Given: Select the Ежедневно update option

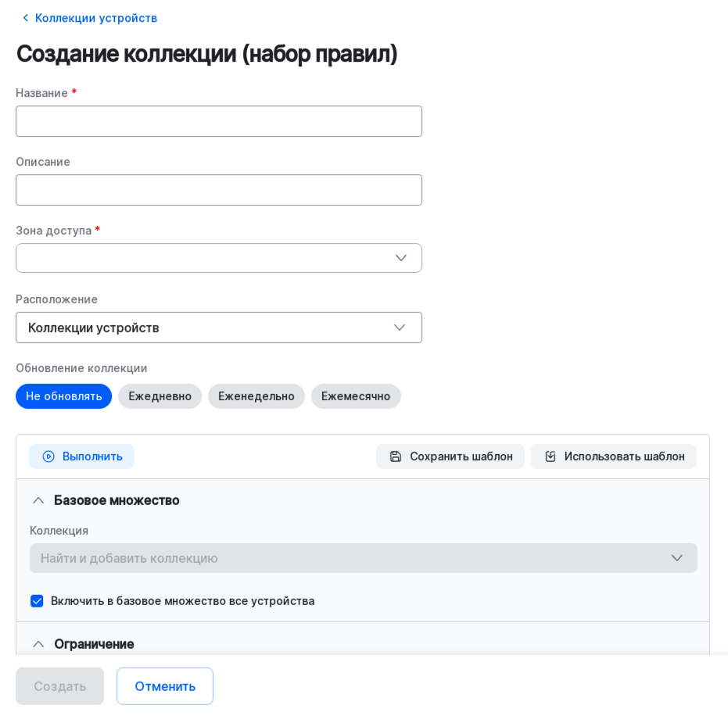Looking at the screenshot, I should point(160,396).
